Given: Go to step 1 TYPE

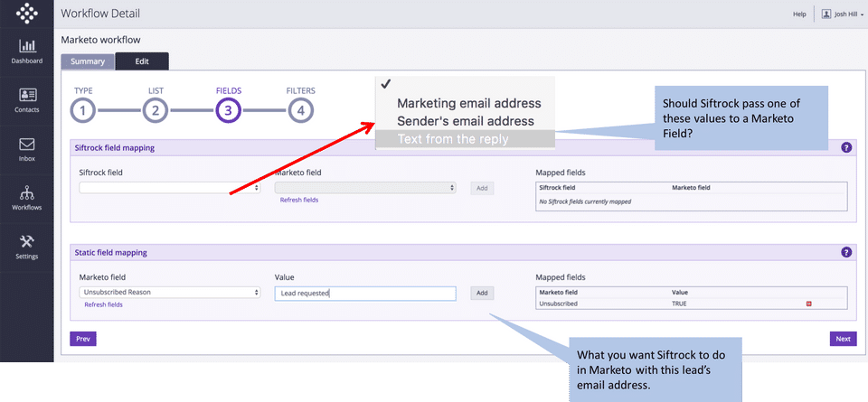Looking at the screenshot, I should [x=82, y=110].
